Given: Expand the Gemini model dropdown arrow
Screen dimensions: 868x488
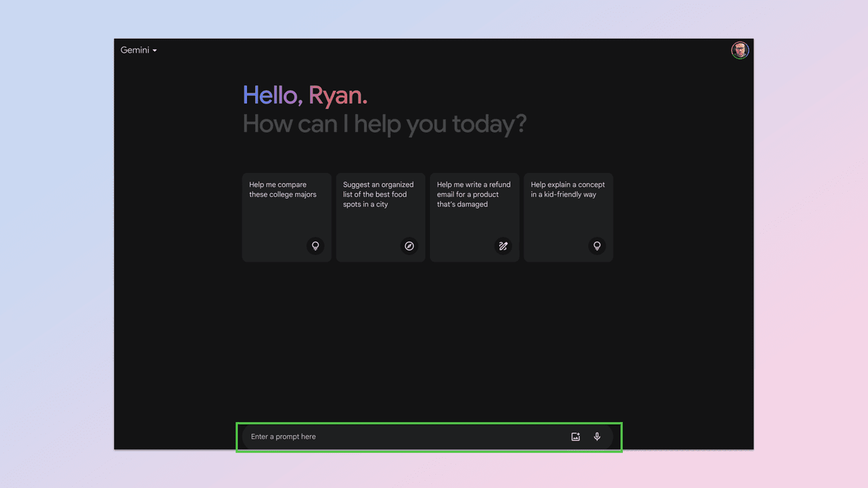Looking at the screenshot, I should [155, 51].
